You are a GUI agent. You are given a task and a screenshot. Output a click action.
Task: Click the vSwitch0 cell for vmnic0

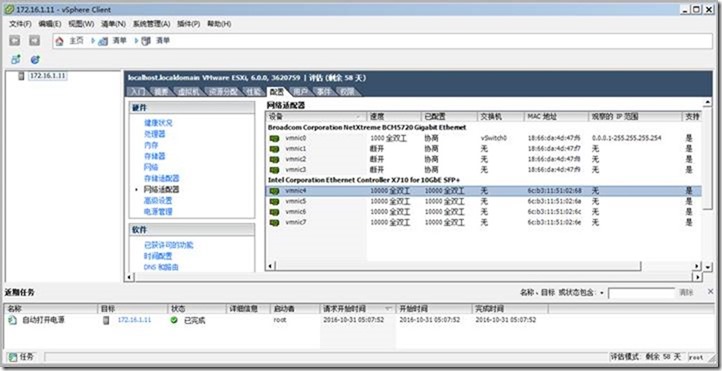pyautogui.click(x=494, y=138)
